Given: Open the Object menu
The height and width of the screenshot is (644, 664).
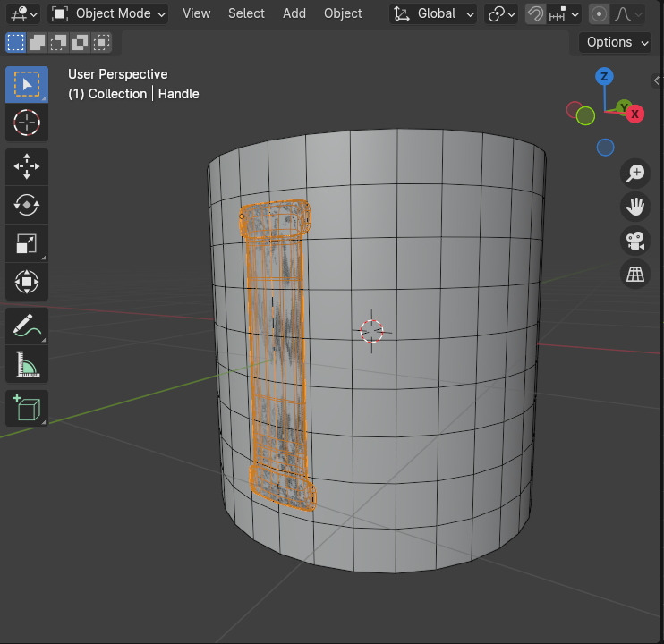Looking at the screenshot, I should point(343,13).
